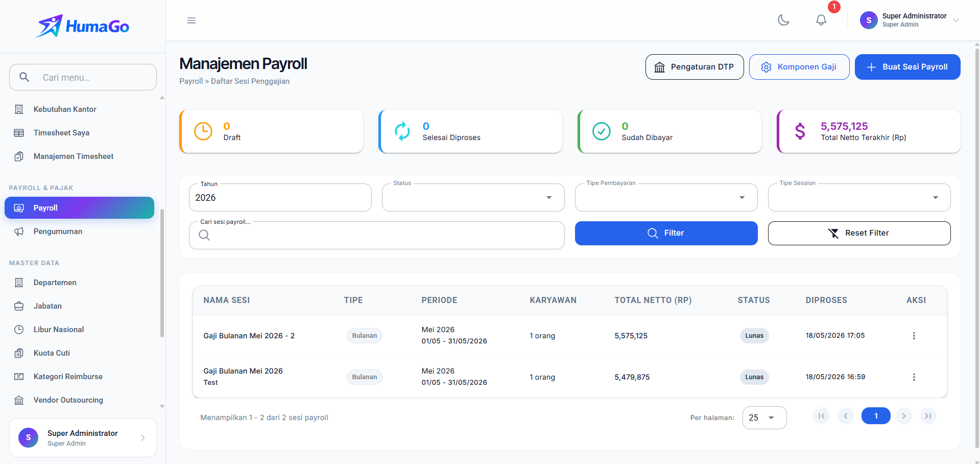
Task: Click the Tahun 2026 field
Action: click(x=280, y=197)
